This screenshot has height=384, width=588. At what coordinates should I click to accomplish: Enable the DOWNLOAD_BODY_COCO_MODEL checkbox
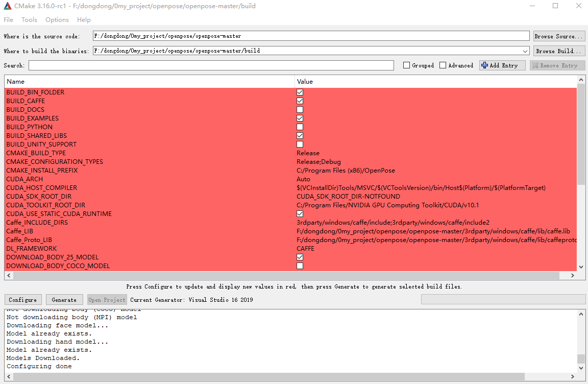click(x=300, y=266)
